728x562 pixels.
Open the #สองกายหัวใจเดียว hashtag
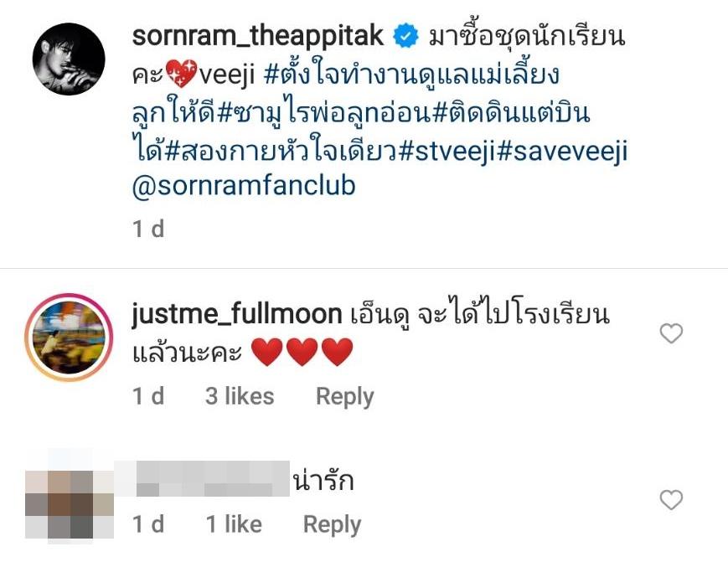click(x=281, y=149)
